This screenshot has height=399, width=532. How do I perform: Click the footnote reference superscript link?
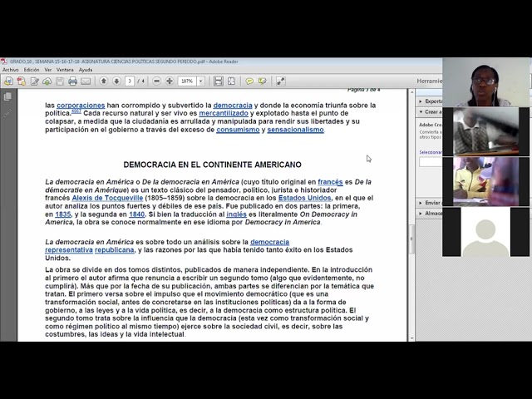(x=76, y=111)
